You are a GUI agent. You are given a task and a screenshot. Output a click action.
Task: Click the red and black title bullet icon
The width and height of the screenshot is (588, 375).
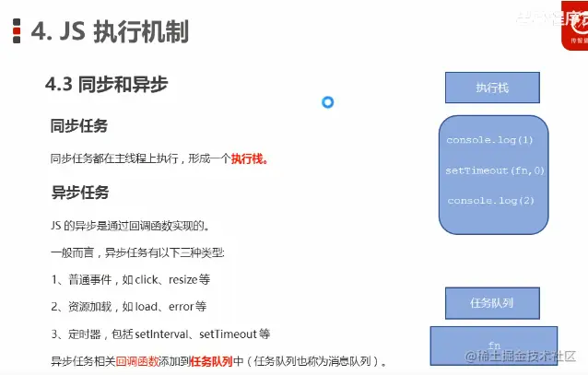click(17, 30)
